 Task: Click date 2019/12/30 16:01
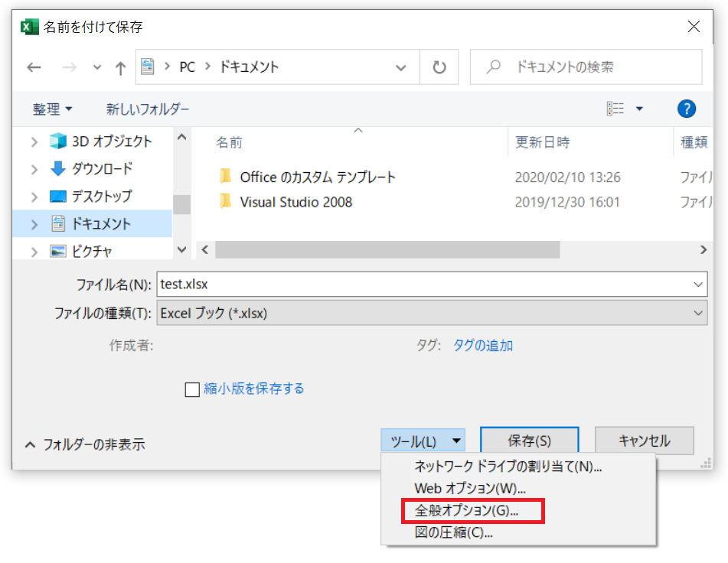coord(567,202)
